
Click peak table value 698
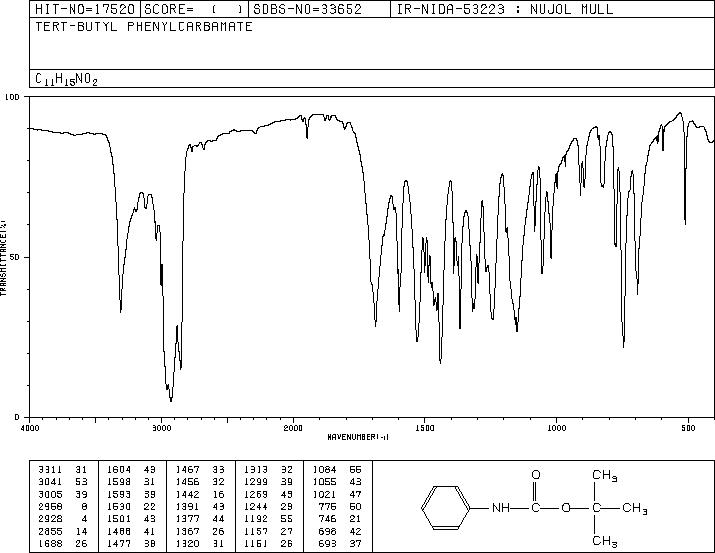pyautogui.click(x=327, y=531)
